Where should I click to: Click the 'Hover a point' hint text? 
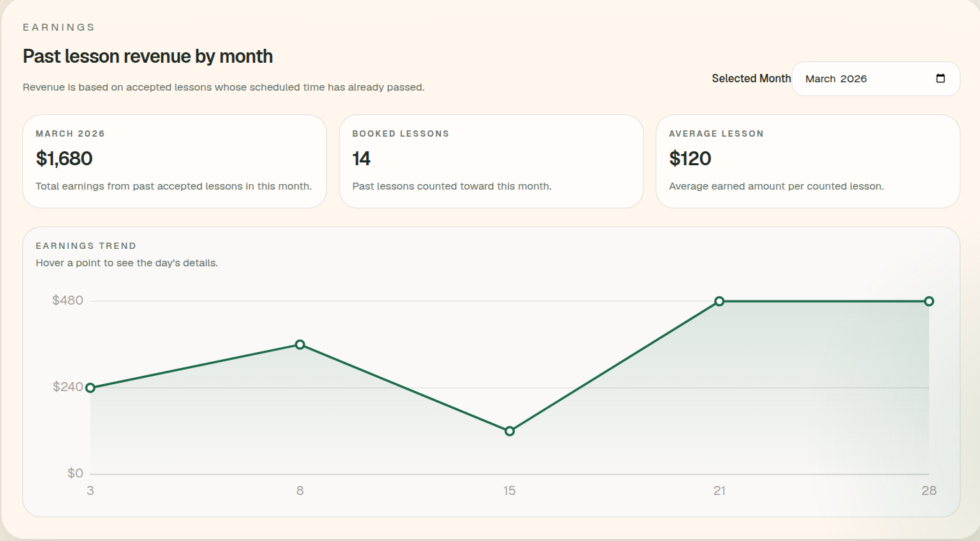[x=127, y=264]
